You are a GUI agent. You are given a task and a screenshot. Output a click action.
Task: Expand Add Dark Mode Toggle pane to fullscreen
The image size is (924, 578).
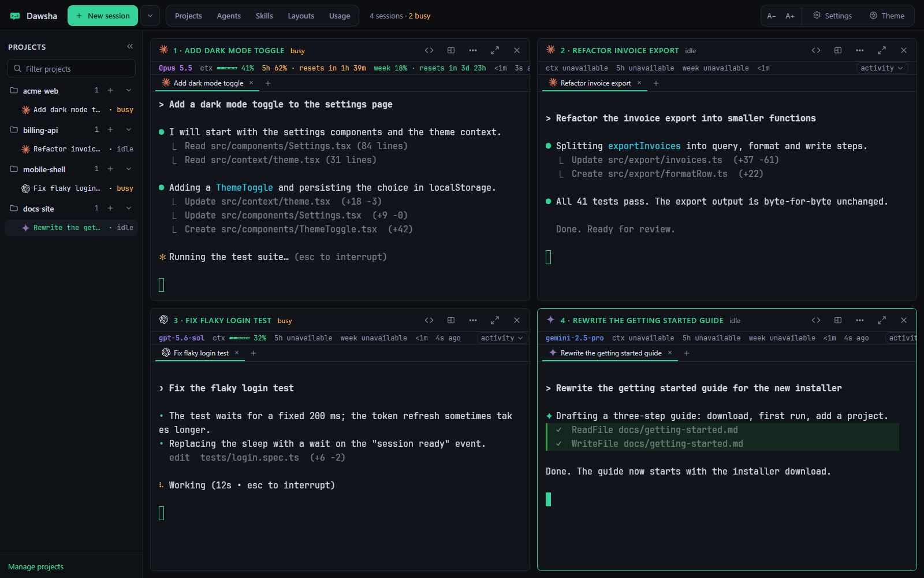pyautogui.click(x=495, y=50)
